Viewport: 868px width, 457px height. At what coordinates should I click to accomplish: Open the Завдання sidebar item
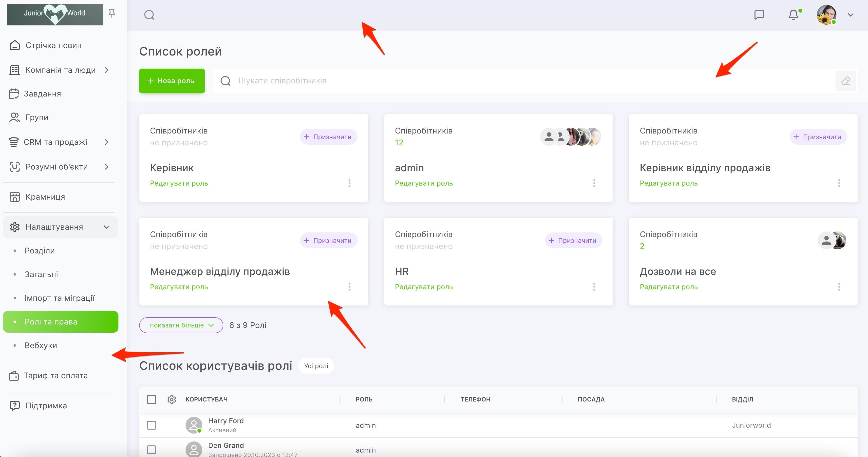pos(42,94)
